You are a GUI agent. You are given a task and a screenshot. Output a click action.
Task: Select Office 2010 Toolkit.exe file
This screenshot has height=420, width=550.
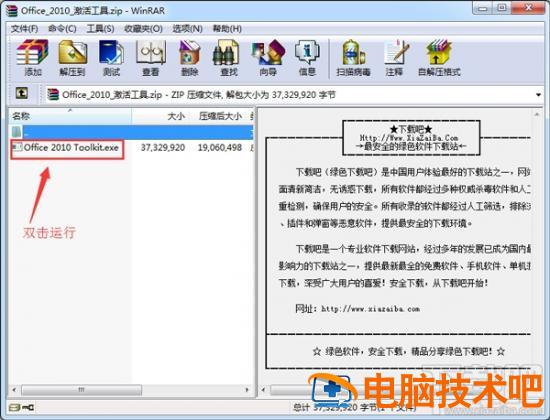coord(71,147)
